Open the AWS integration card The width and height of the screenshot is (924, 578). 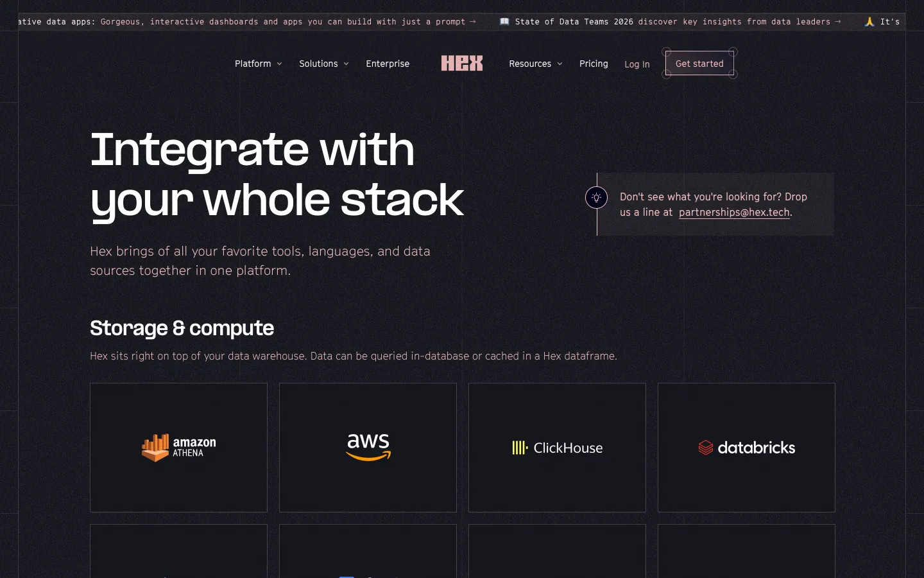tap(368, 448)
